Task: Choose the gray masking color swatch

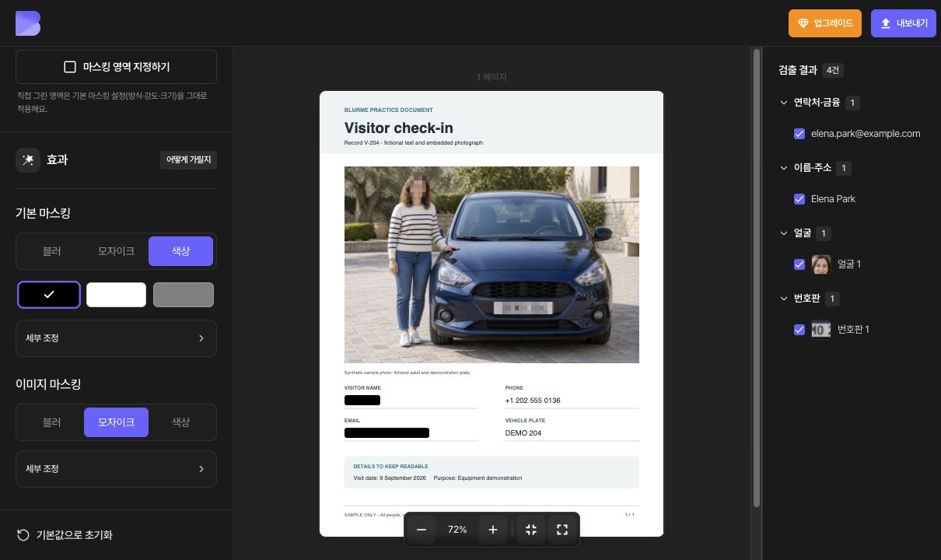Action: tap(184, 295)
